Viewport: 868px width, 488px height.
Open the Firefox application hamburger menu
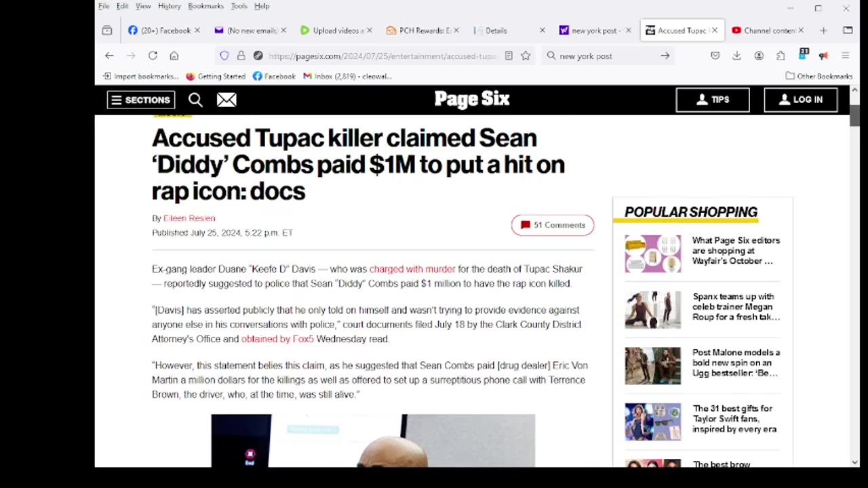click(x=845, y=56)
